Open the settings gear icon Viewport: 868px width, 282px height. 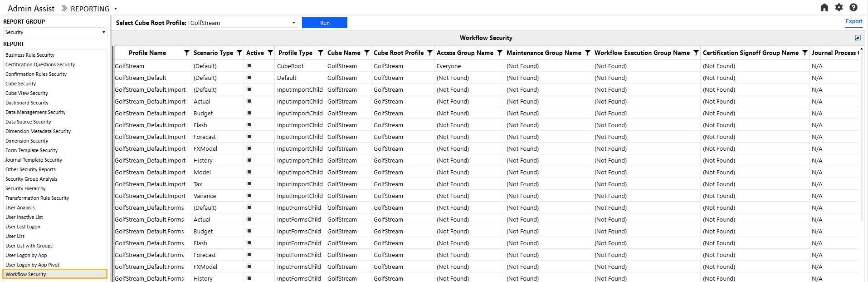pyautogui.click(x=839, y=8)
